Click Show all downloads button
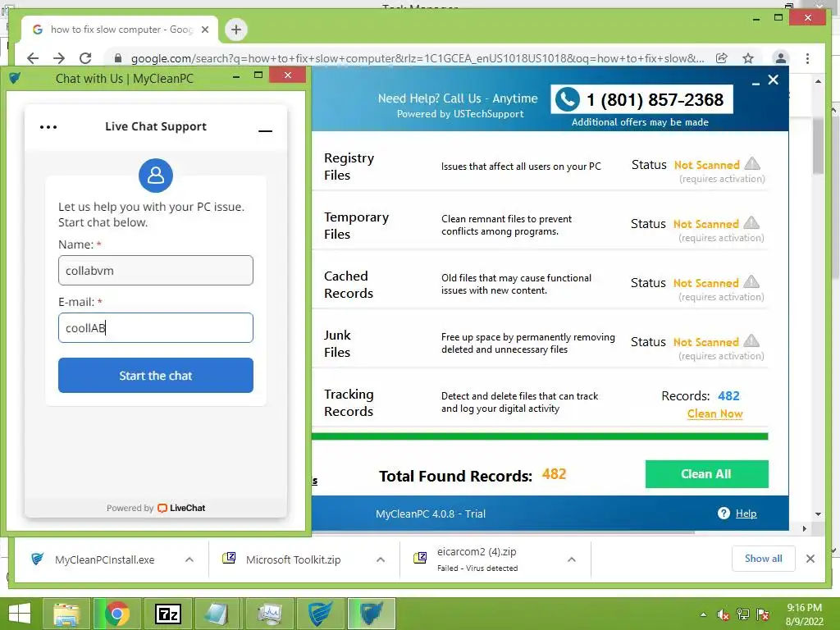The height and width of the screenshot is (630, 840). coord(763,559)
